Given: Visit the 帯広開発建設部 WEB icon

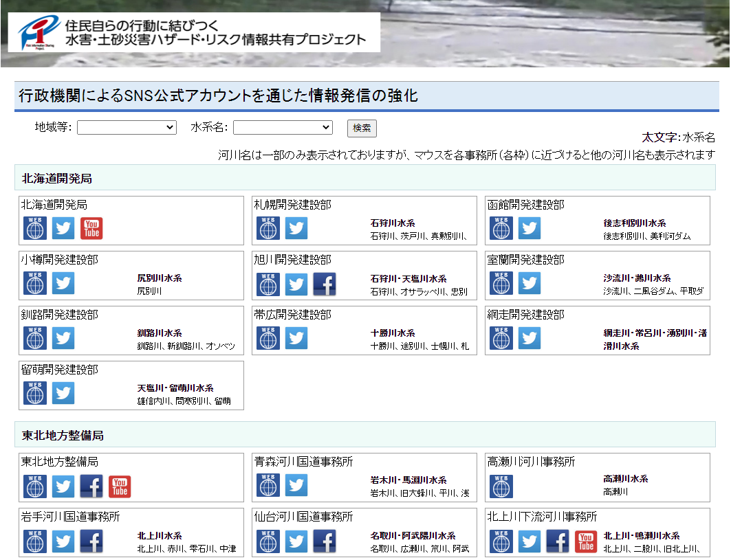Looking at the screenshot, I should click(268, 338).
